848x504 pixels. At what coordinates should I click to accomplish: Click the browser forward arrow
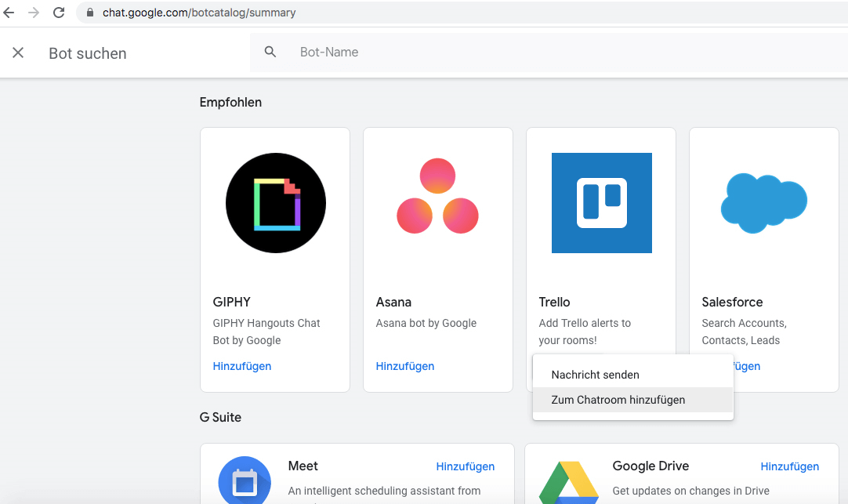[34, 13]
